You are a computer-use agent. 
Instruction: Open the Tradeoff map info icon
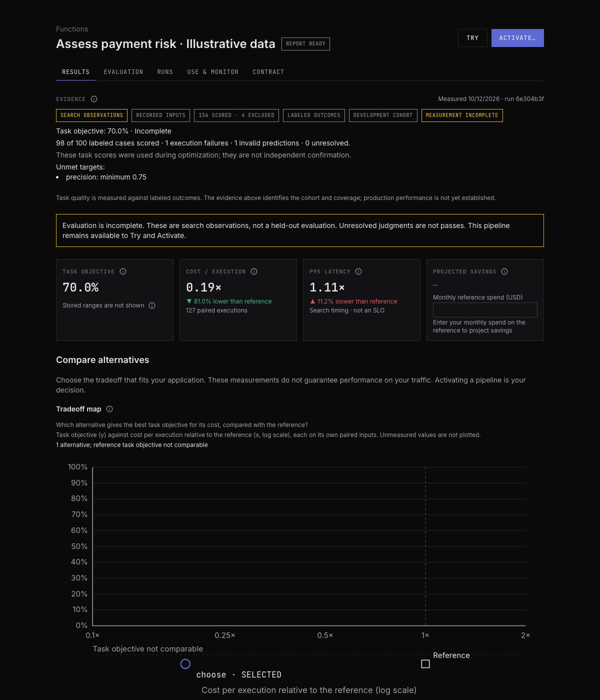pyautogui.click(x=109, y=409)
